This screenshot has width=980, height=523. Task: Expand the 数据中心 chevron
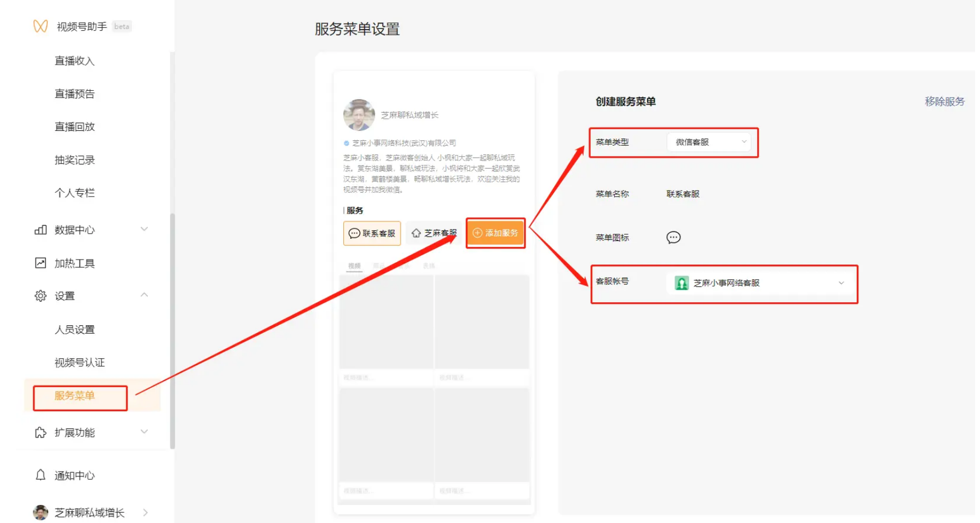(145, 229)
